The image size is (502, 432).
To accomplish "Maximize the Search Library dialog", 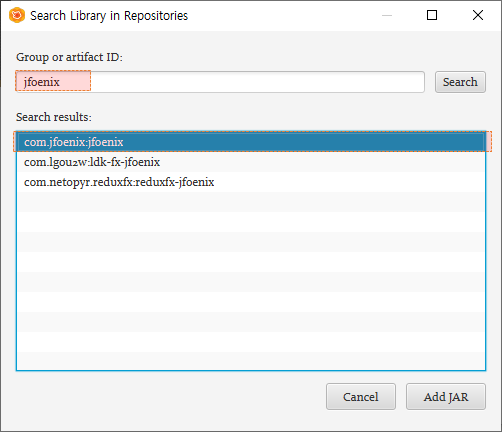I will coord(432,15).
